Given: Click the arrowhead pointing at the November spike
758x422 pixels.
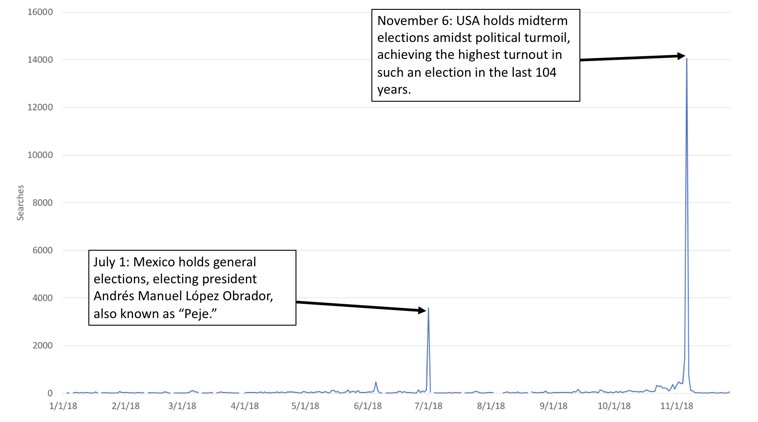Looking at the screenshot, I should pos(680,56).
